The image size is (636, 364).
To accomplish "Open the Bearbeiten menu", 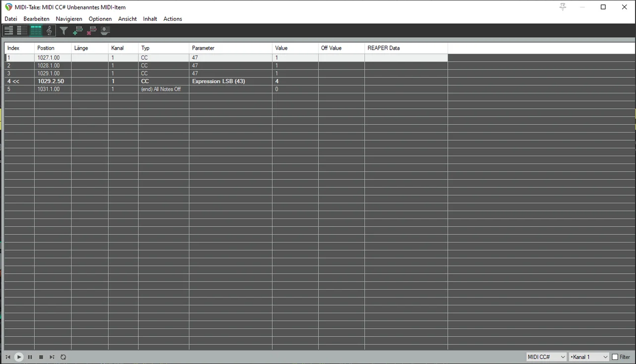I will click(x=36, y=19).
